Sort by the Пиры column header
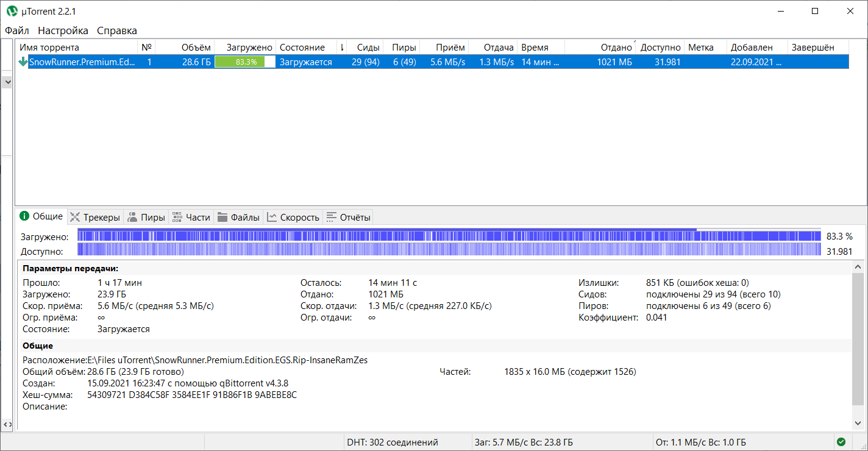The image size is (868, 451). point(402,48)
